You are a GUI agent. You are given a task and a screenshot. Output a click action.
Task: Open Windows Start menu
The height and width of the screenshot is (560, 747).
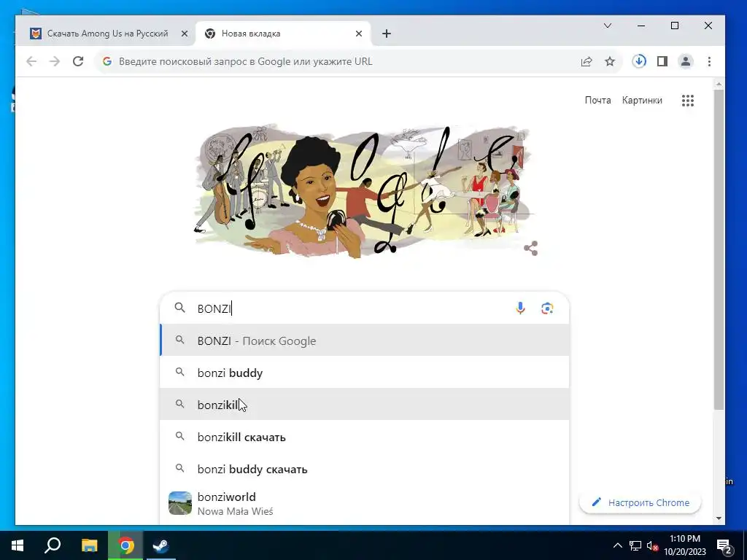click(x=18, y=545)
